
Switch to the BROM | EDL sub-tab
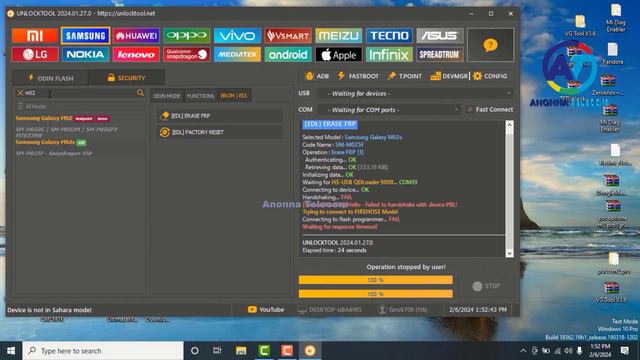point(234,96)
